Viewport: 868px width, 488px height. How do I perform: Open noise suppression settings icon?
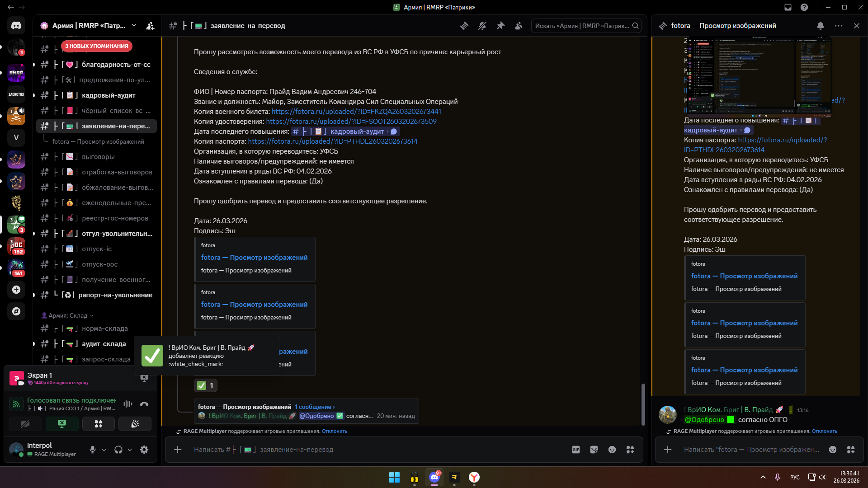[x=128, y=404]
